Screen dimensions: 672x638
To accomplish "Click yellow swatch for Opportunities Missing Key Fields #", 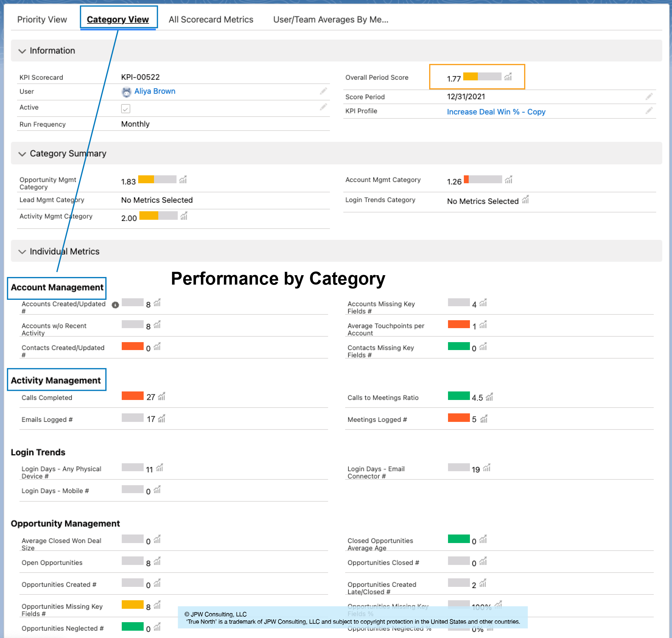I will coord(133,605).
